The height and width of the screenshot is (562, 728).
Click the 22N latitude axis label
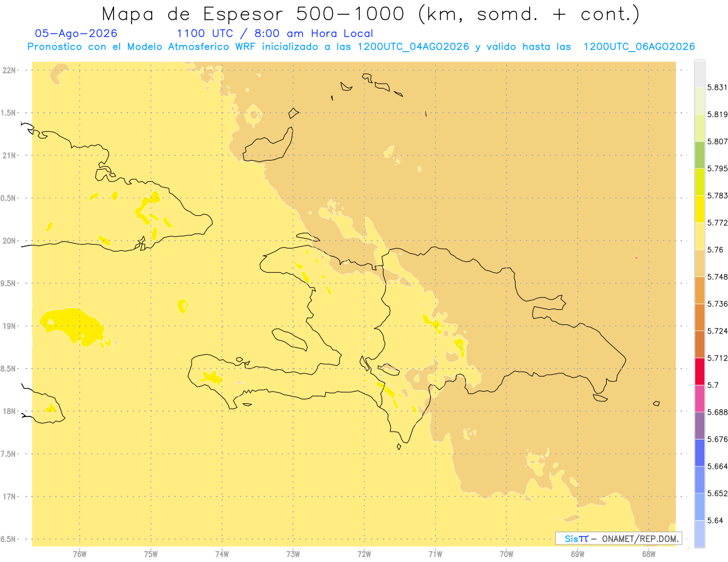point(10,70)
